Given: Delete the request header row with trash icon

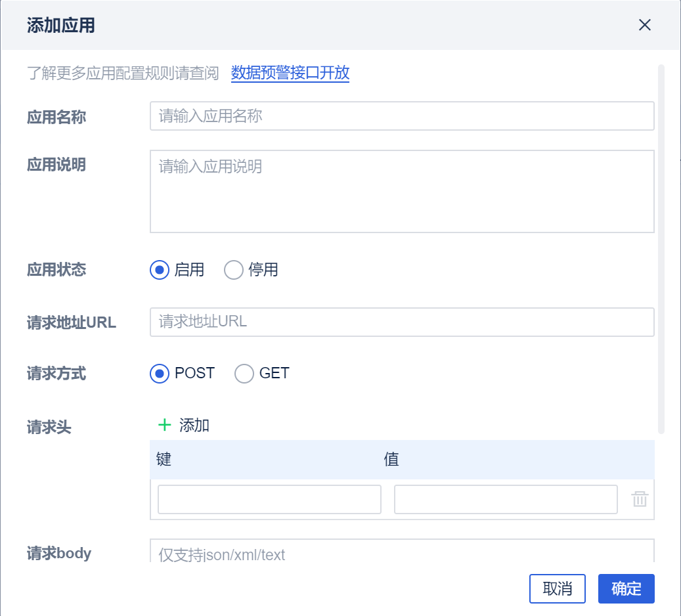Looking at the screenshot, I should (x=640, y=500).
